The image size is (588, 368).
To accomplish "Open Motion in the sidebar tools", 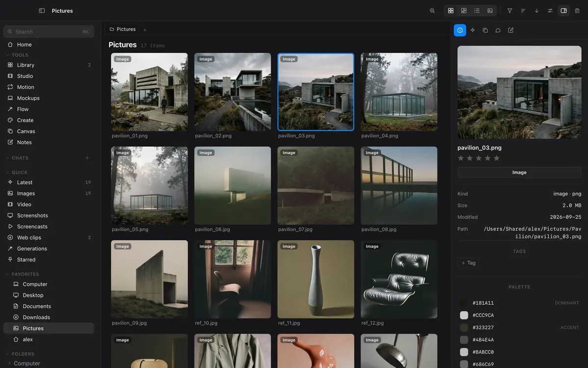I will pos(49,87).
